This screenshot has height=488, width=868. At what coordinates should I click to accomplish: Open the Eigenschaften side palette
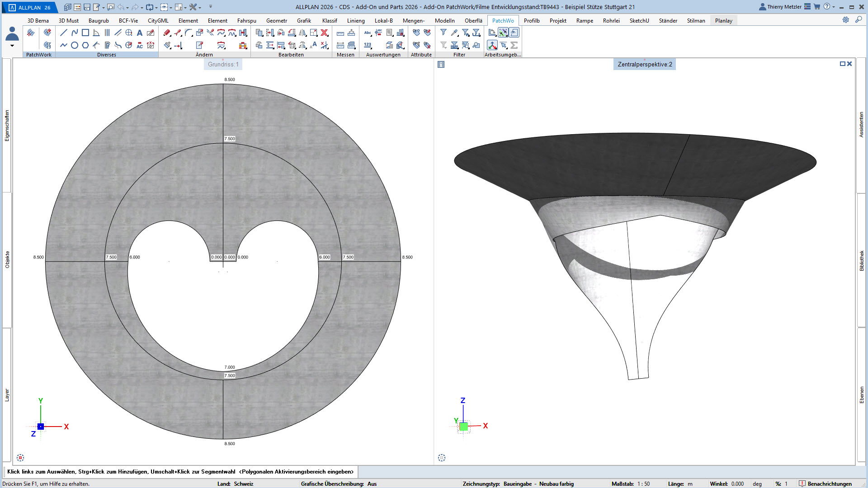7,126
